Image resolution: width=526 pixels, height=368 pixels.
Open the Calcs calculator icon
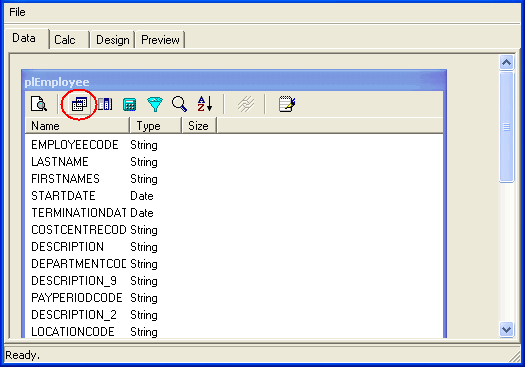pyautogui.click(x=129, y=104)
